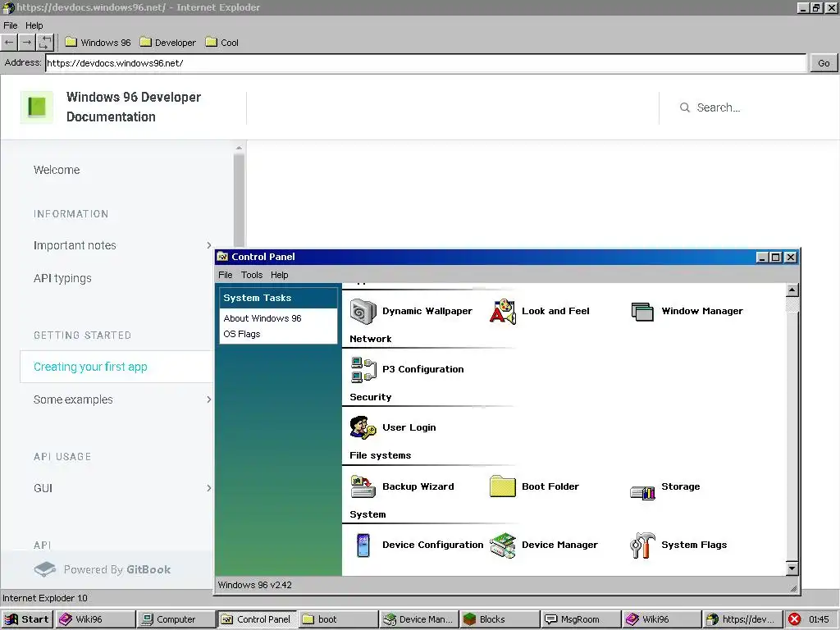Open the Look and Feel applet
This screenshot has width=840, height=630.
tap(540, 311)
